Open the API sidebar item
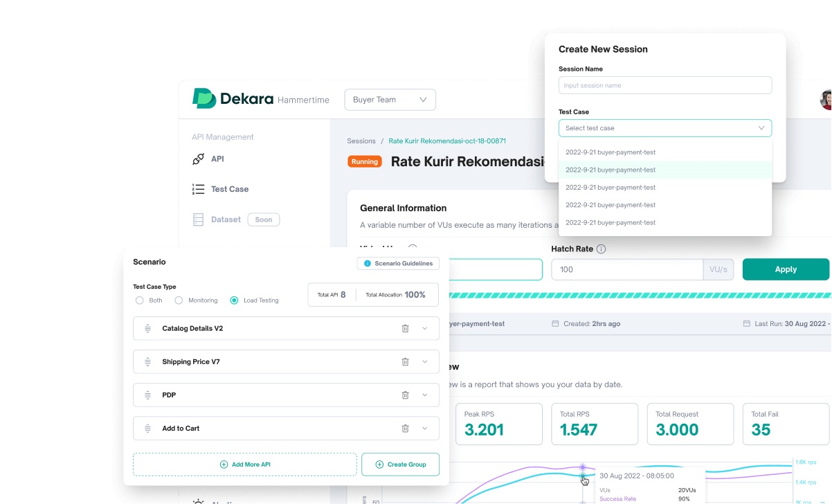This screenshot has height=504, width=832. pyautogui.click(x=217, y=159)
